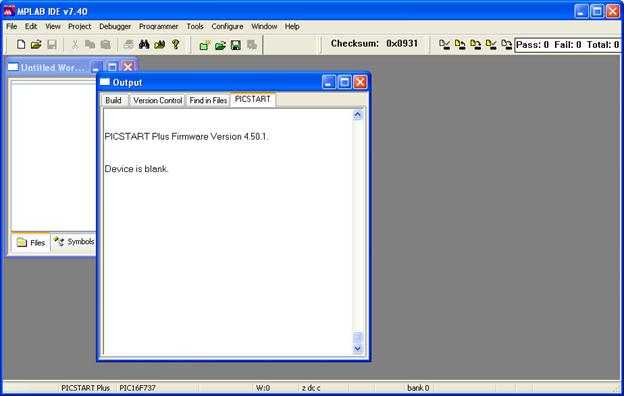Open the Programmer menu

tap(158, 26)
